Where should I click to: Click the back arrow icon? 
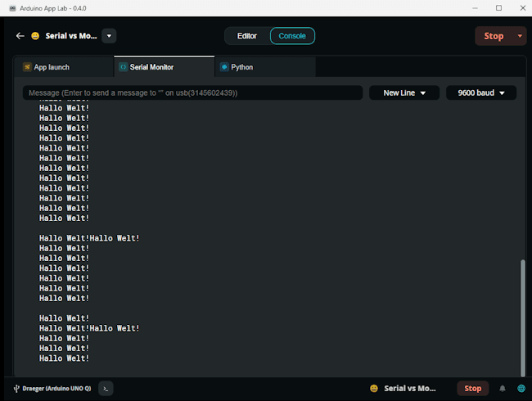20,36
